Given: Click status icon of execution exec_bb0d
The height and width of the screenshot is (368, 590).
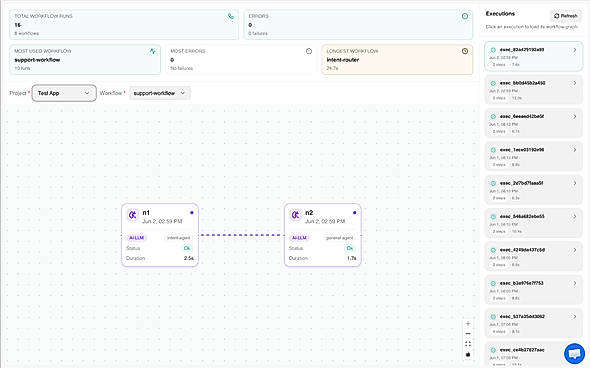Looking at the screenshot, I should [x=493, y=83].
